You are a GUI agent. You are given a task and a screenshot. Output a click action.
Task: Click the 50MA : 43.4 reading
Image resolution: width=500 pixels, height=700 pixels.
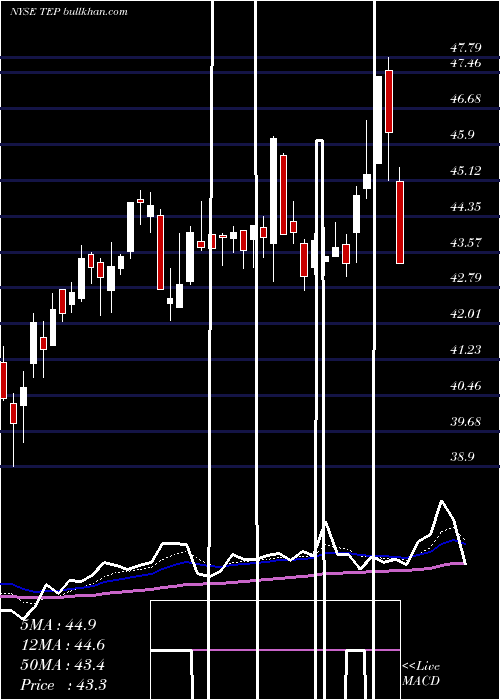pyautogui.click(x=63, y=665)
